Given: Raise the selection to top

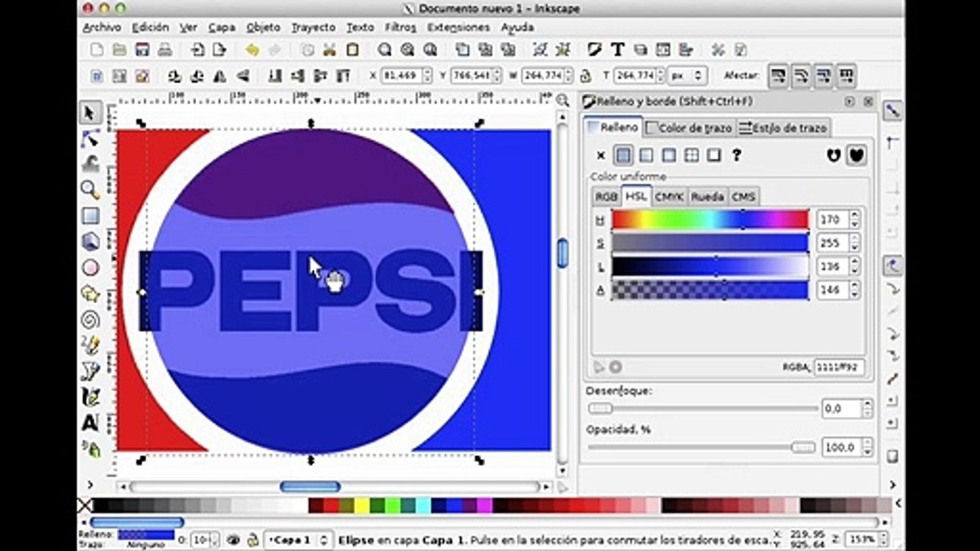Looking at the screenshot, I should point(344,76).
